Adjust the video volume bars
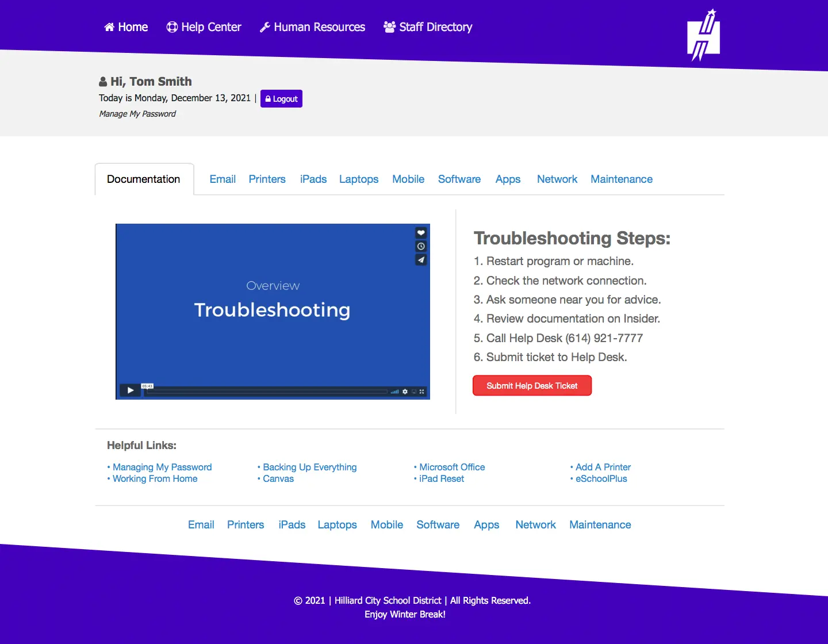This screenshot has height=644, width=828. coord(394,392)
